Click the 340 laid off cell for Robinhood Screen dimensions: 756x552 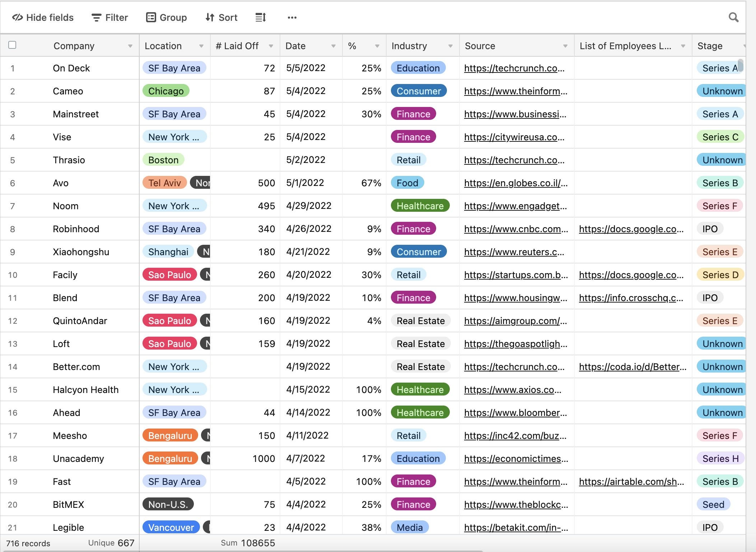click(245, 229)
